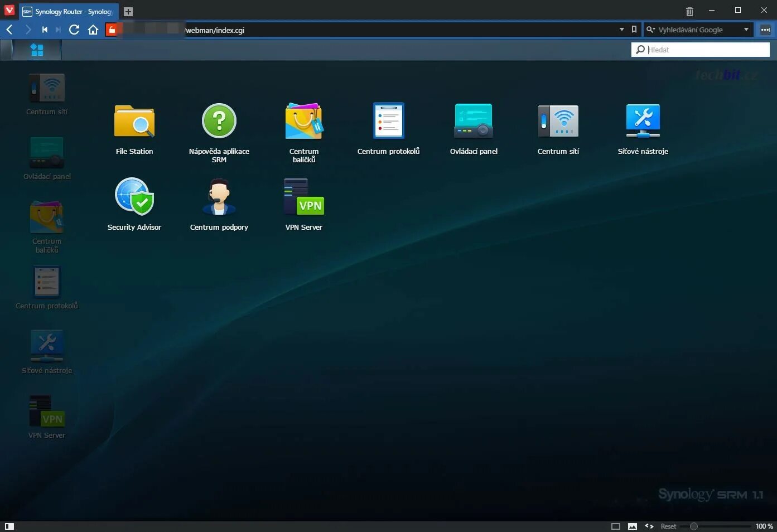Open Centrum sítí desktop shortcut on left
777x532 pixels.
(x=47, y=94)
